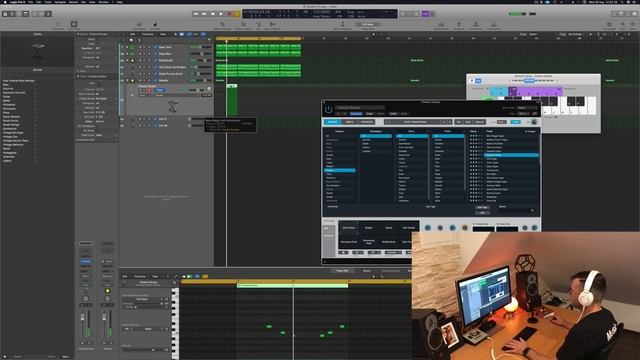640x360 pixels.
Task: Open the Browsers button at top right
Action: pyautogui.click(x=634, y=13)
